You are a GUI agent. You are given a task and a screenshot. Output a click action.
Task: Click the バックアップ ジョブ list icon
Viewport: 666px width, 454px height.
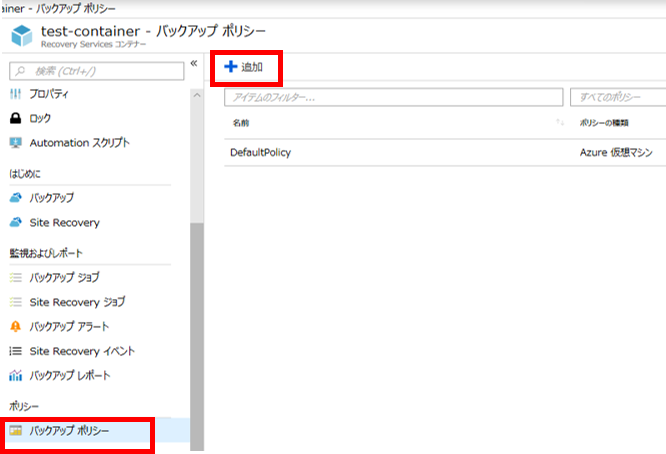click(x=16, y=277)
